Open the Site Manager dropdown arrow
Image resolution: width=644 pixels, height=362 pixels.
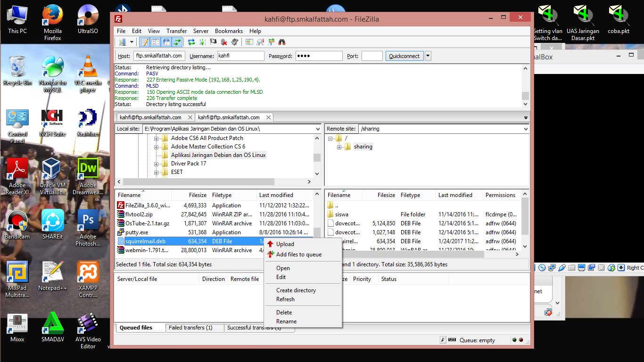(x=132, y=42)
